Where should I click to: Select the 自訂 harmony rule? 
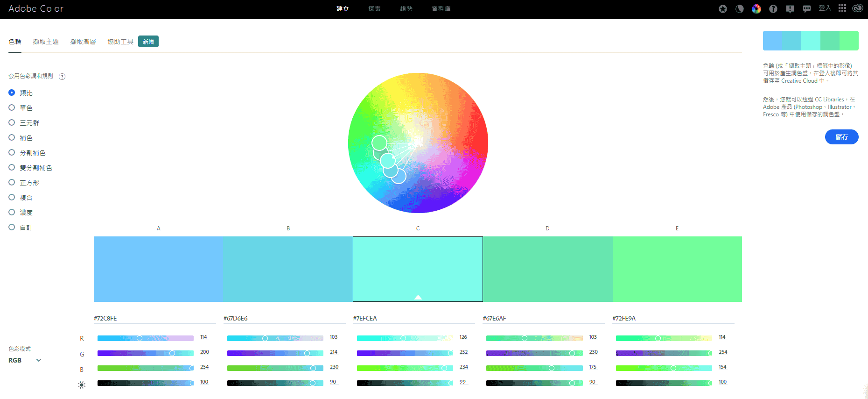pyautogui.click(x=21, y=228)
